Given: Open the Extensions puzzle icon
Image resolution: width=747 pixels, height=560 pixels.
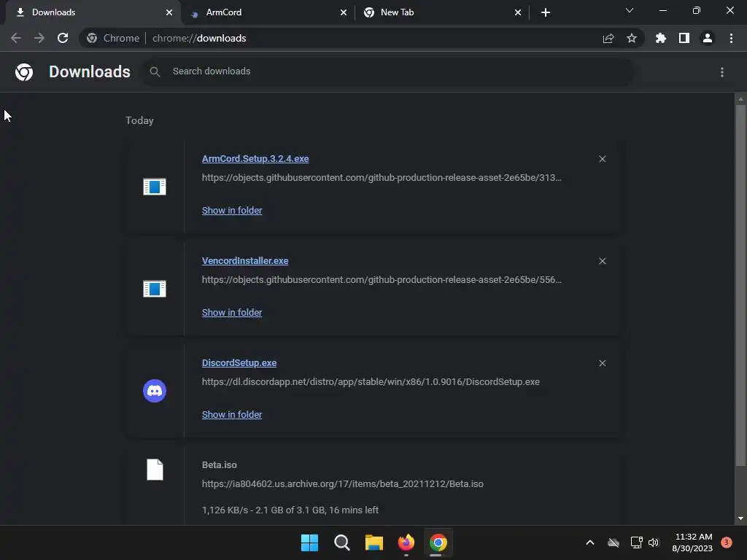Looking at the screenshot, I should click(661, 38).
